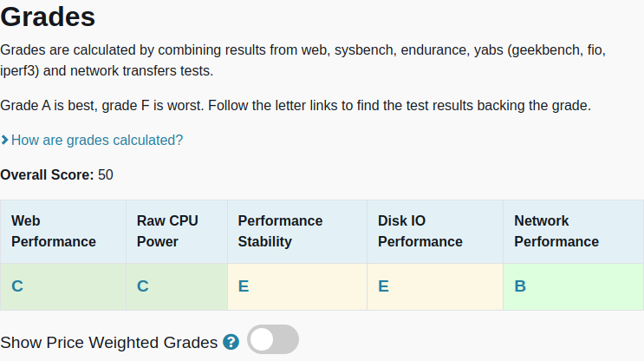Select the Performance Stability column header
644x361 pixels.
(280, 231)
